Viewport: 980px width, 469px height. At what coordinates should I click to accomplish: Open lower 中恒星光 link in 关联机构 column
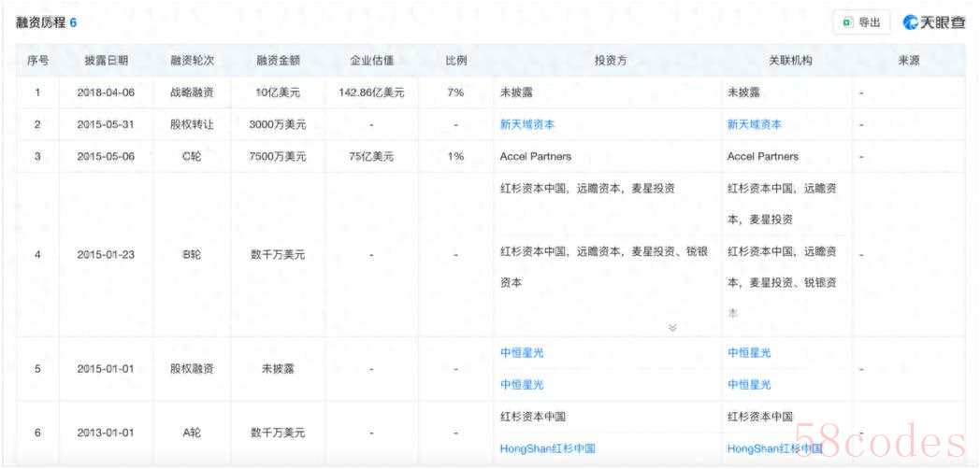tap(749, 384)
